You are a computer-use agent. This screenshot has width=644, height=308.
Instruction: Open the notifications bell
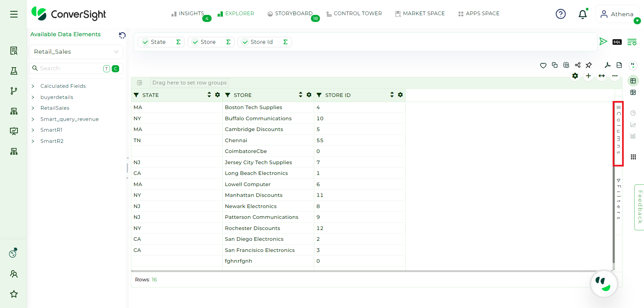tap(583, 14)
